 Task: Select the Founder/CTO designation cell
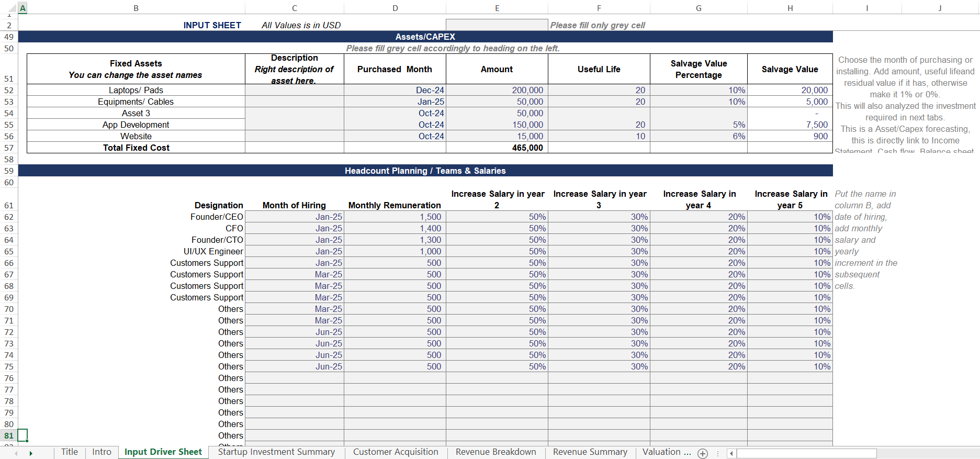point(136,240)
